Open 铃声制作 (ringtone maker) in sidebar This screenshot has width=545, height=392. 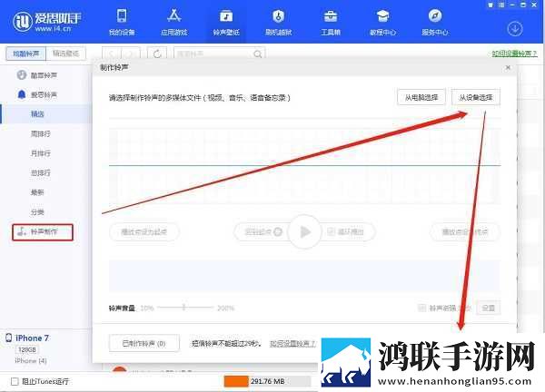click(43, 232)
